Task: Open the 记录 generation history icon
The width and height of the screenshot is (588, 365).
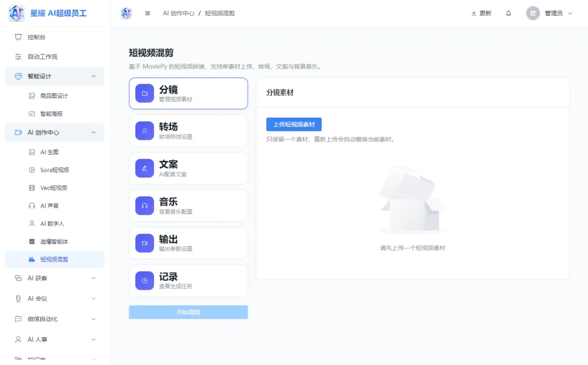Action: pos(144,280)
